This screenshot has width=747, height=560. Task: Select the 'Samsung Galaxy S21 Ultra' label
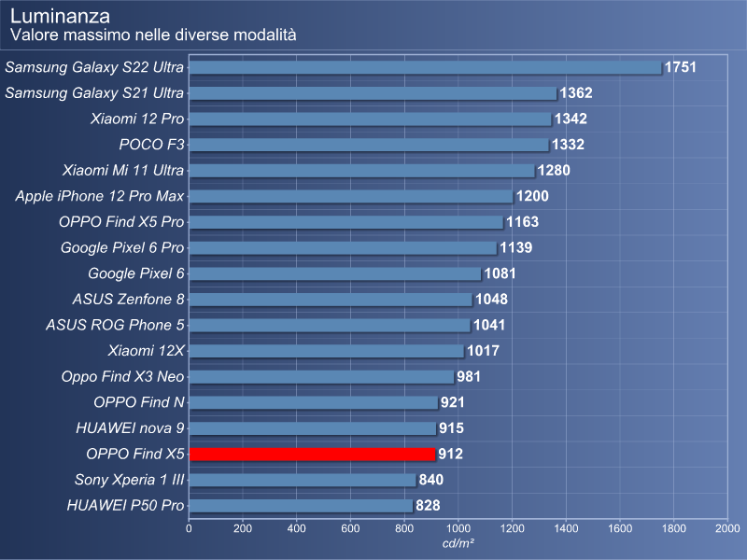[x=94, y=92]
